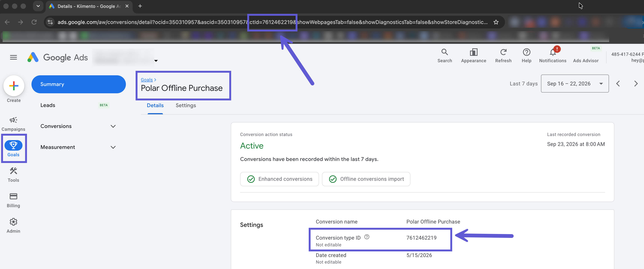This screenshot has height=269, width=644.
Task: Go forward in browser history
Action: pyautogui.click(x=20, y=22)
